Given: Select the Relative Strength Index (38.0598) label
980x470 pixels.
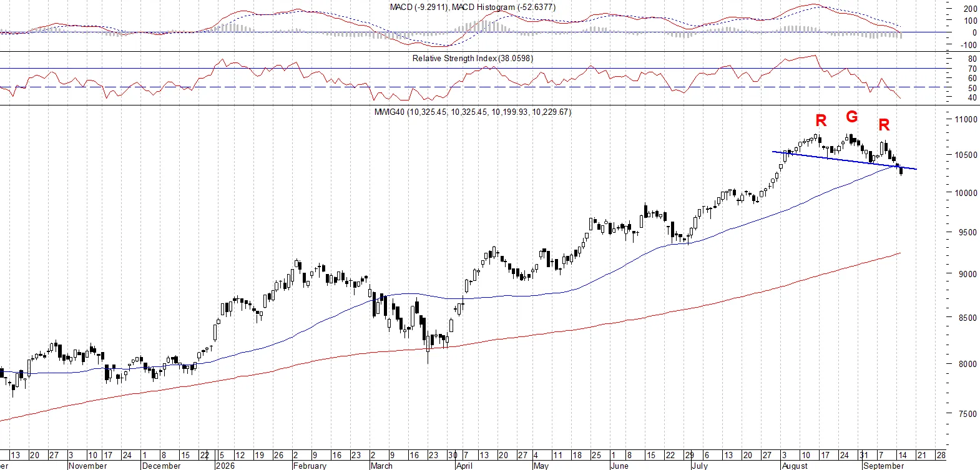Looking at the screenshot, I should (473, 58).
